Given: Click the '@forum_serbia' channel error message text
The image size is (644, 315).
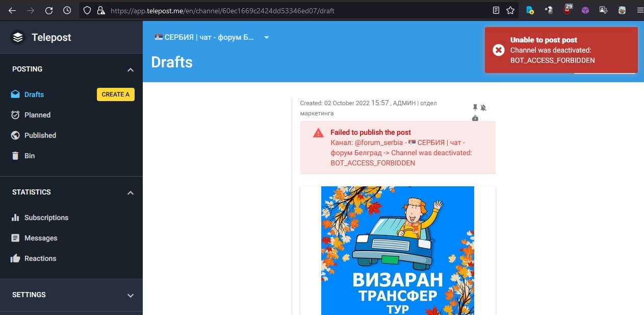Looking at the screenshot, I should pos(401,153).
